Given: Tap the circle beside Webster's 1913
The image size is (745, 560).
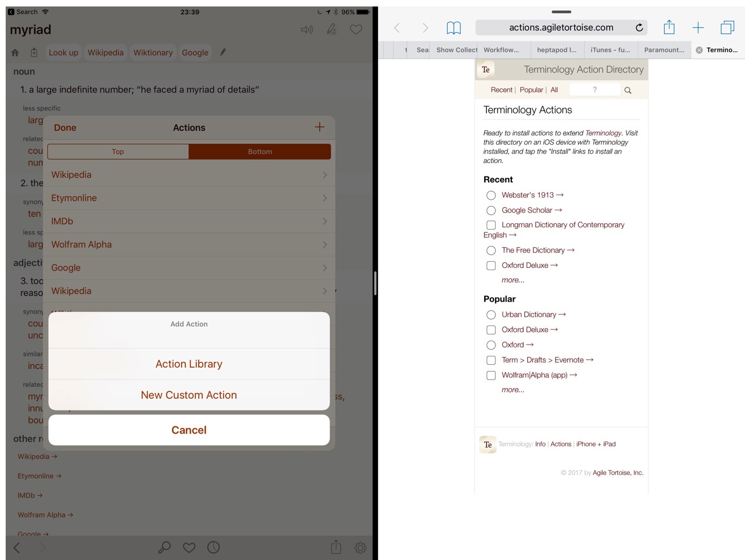Looking at the screenshot, I should pos(491,195).
